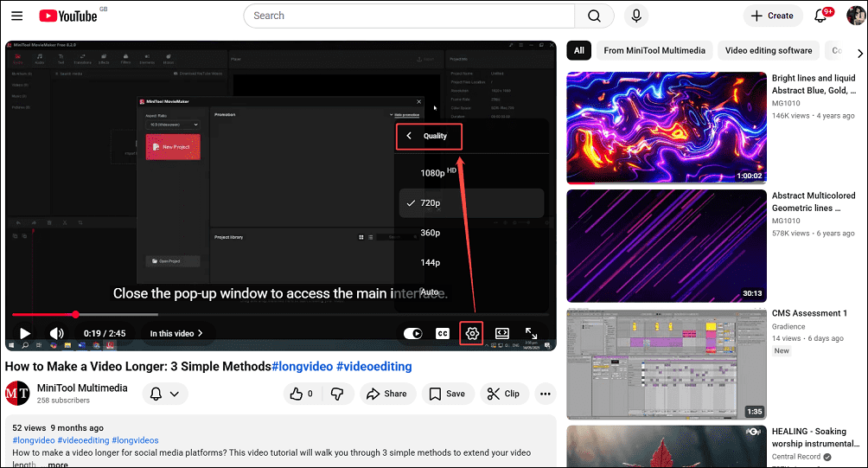This screenshot has width=868, height=468.
Task: Click Central Record channel name
Action: [796, 457]
